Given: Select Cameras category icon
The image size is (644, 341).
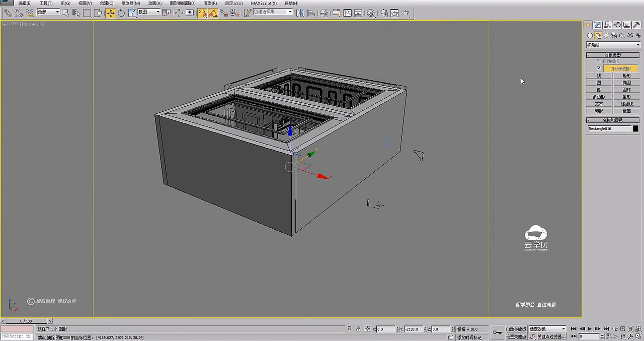Looking at the screenshot, I should [614, 36].
